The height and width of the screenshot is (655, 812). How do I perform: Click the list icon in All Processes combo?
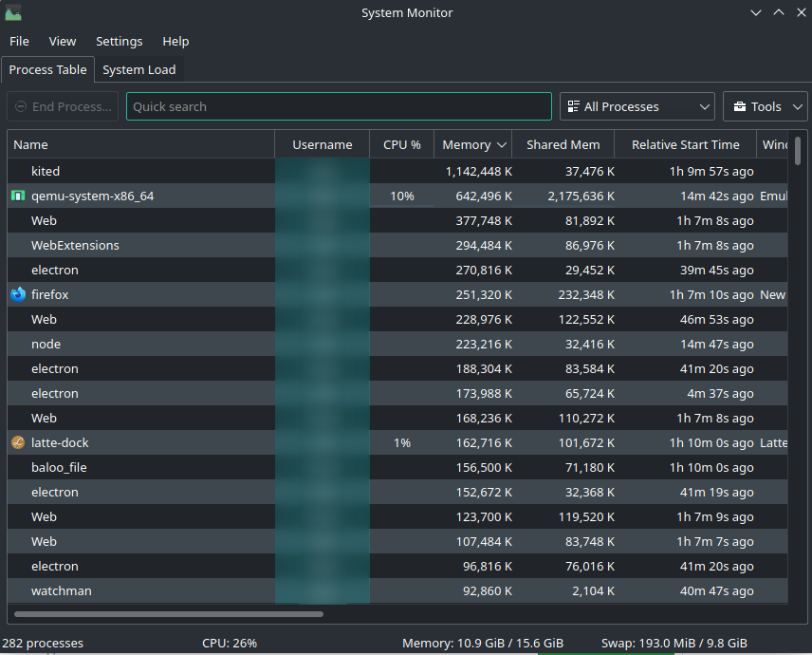(x=573, y=106)
